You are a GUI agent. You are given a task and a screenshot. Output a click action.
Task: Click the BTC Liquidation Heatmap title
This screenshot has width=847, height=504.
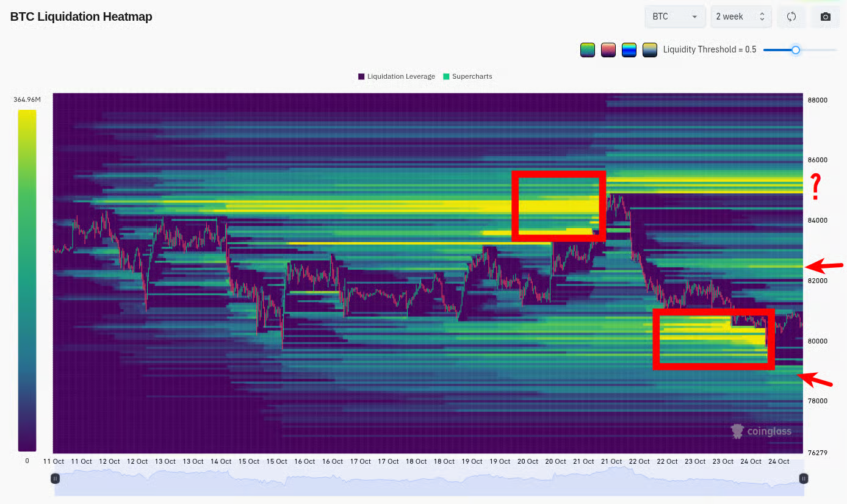[81, 16]
